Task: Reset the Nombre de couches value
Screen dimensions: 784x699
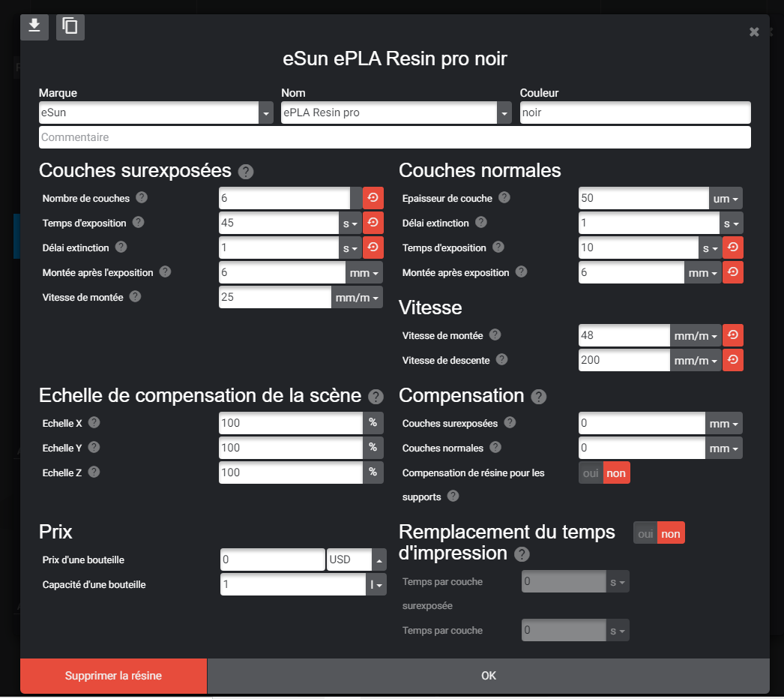Action: 373,198
